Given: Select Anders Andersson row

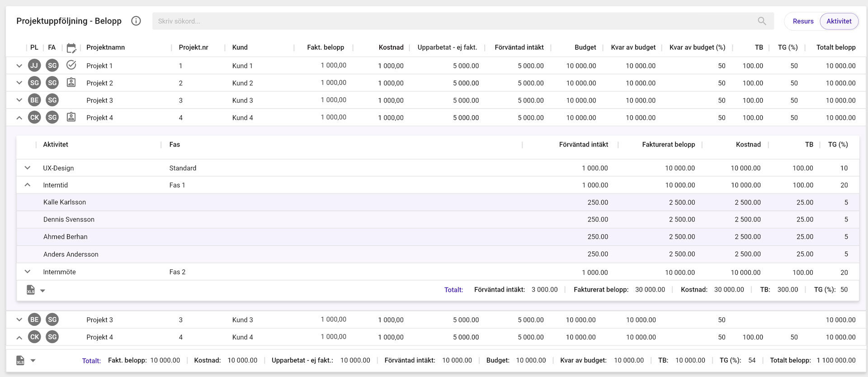Looking at the screenshot, I should [x=438, y=254].
